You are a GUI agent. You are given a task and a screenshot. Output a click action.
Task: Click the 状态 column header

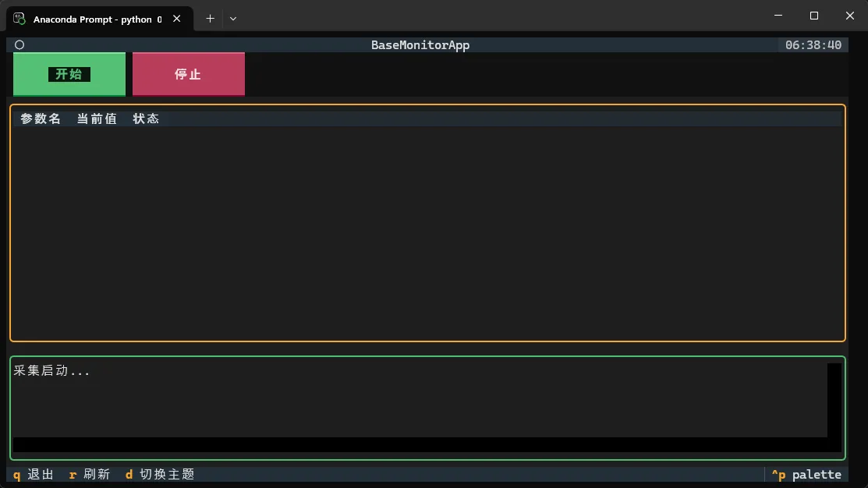[146, 118]
